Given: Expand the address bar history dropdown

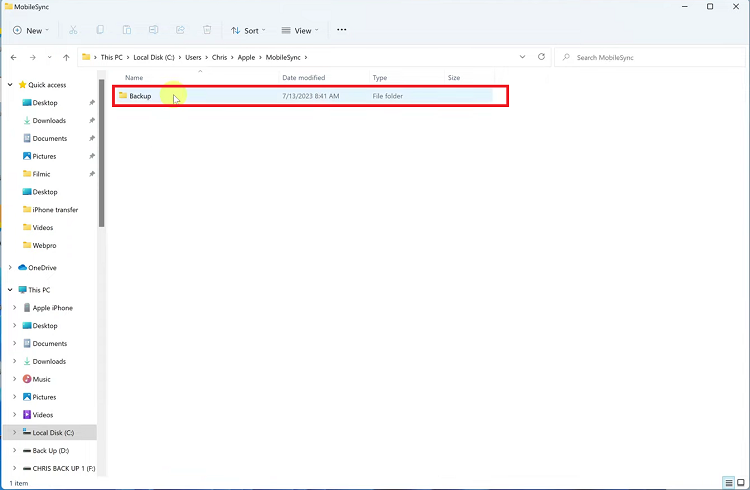Looking at the screenshot, I should pyautogui.click(x=522, y=57).
